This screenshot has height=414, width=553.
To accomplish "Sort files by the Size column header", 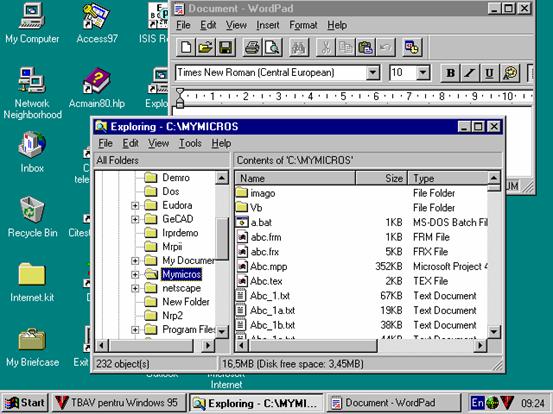I will pyautogui.click(x=381, y=178).
